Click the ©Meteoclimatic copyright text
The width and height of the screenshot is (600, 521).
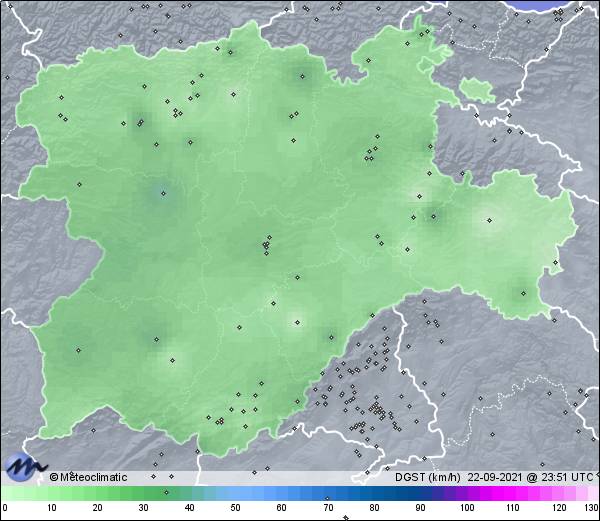point(88,477)
